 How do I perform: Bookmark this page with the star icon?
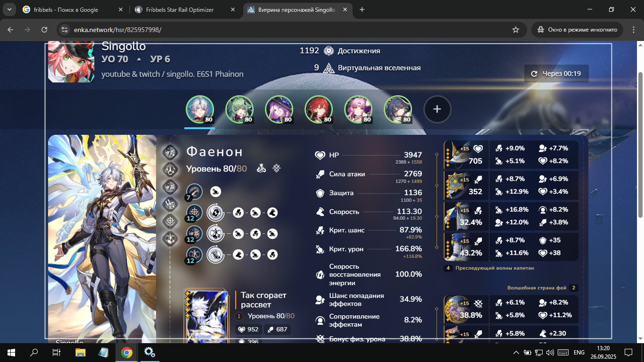tap(516, 30)
